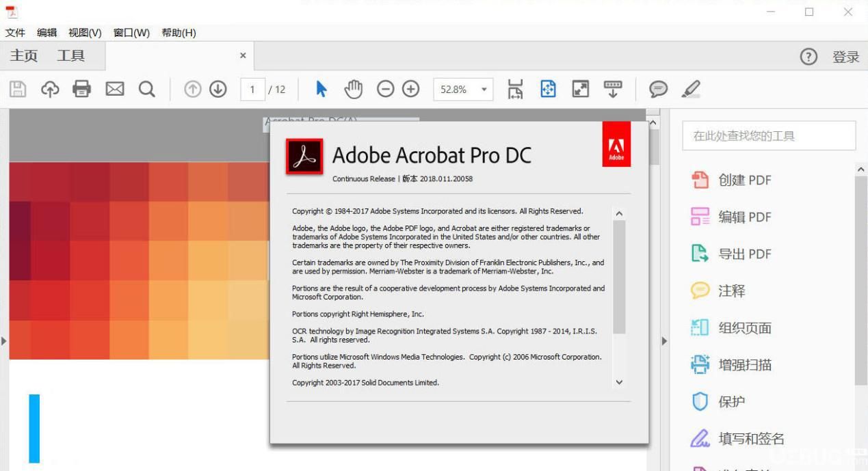Go to previous page arrow icon
868x471 pixels.
click(194, 89)
